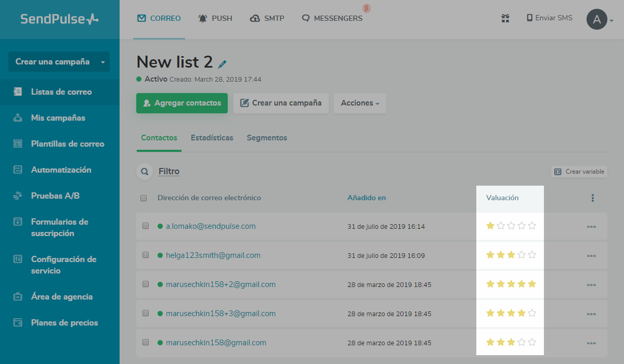Viewport: 624px width, 364px height.
Task: Open column options vertical dots icon
Action: 592,198
